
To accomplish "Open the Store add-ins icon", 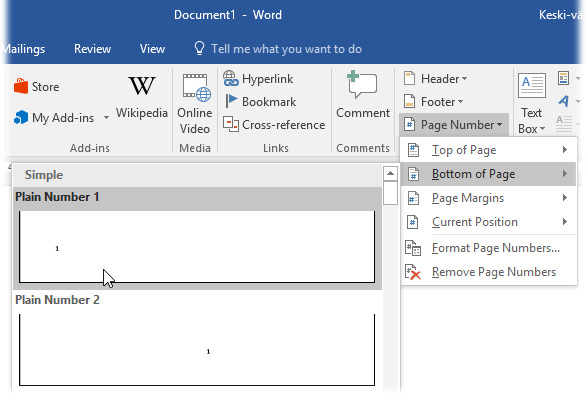I will tap(21, 86).
